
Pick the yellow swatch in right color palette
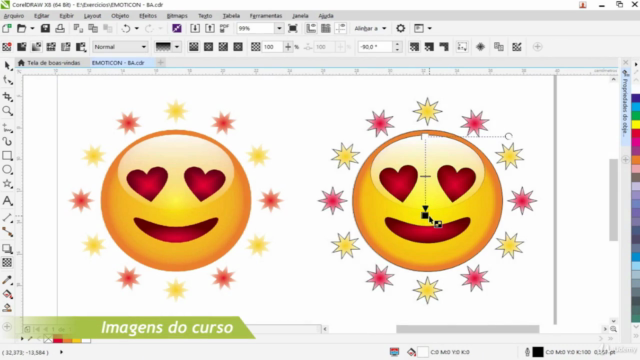636,124
